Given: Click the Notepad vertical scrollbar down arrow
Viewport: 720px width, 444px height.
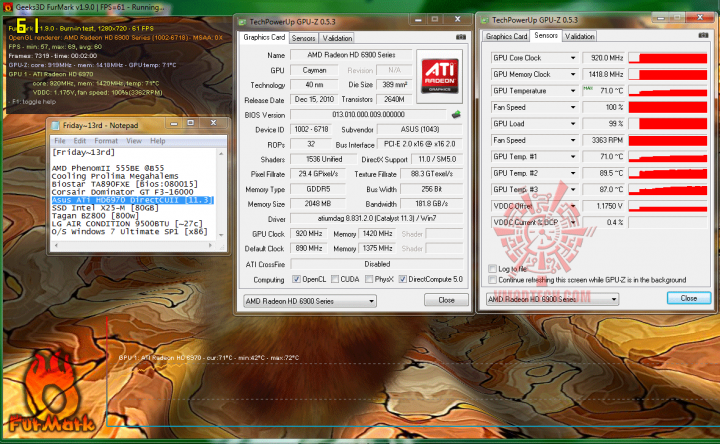Looking at the screenshot, I should 221,235.
